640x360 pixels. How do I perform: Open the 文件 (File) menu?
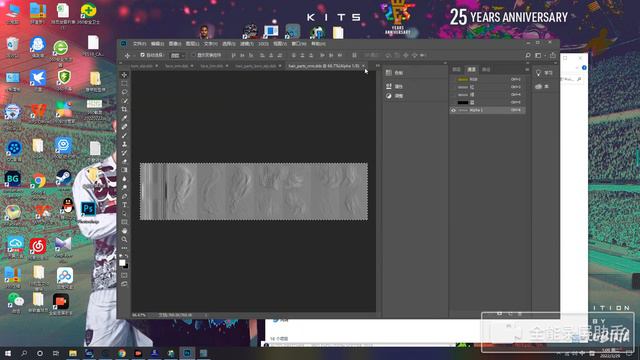coord(139,44)
